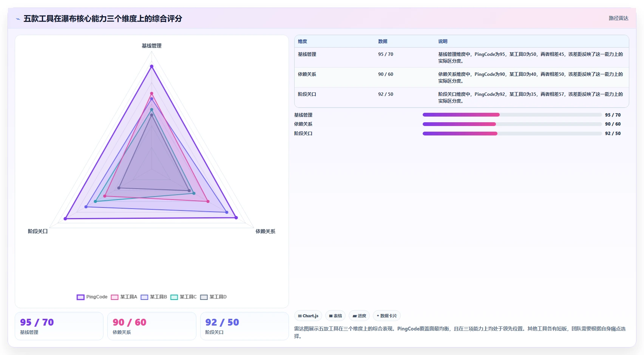
Task: Click the 阶段关口 axis label on radar
Action: click(x=38, y=231)
